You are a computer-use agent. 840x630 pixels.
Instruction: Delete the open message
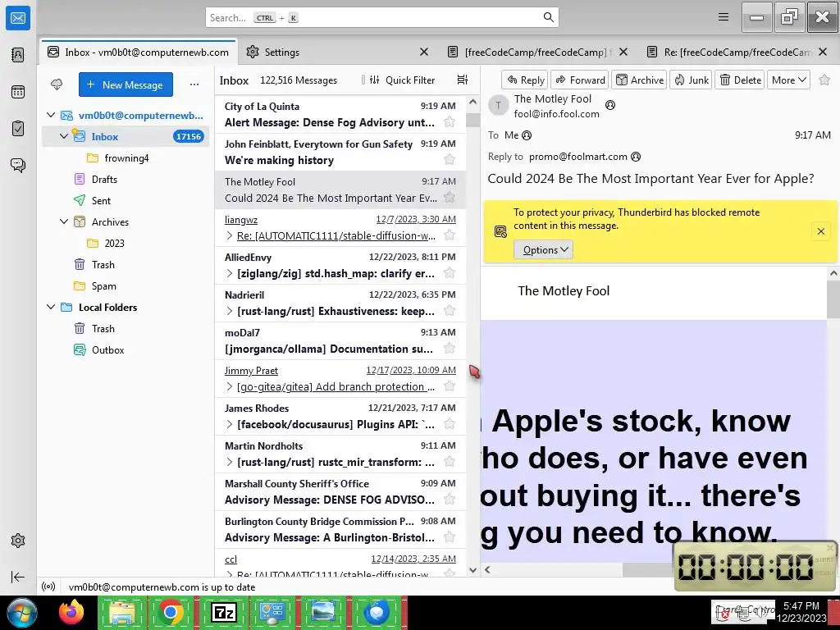(740, 80)
